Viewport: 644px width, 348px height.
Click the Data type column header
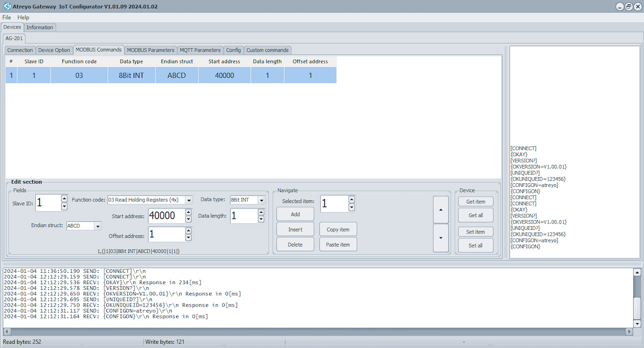click(x=131, y=61)
